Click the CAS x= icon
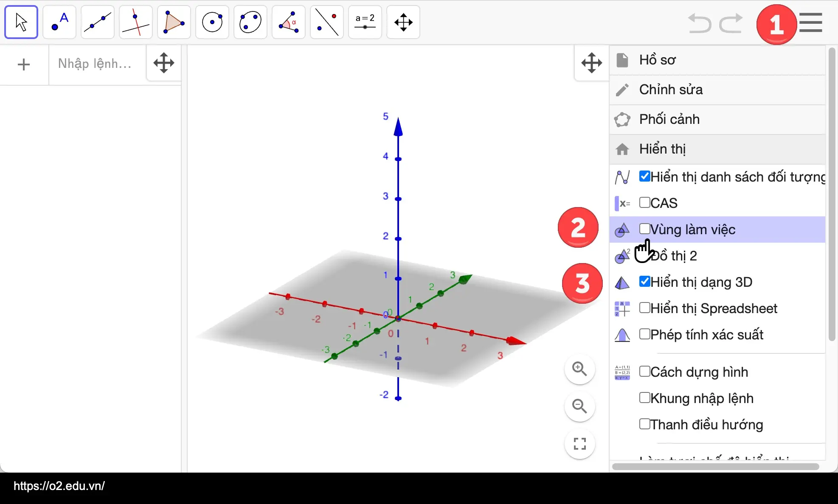Viewport: 838px width, 504px height. (622, 204)
